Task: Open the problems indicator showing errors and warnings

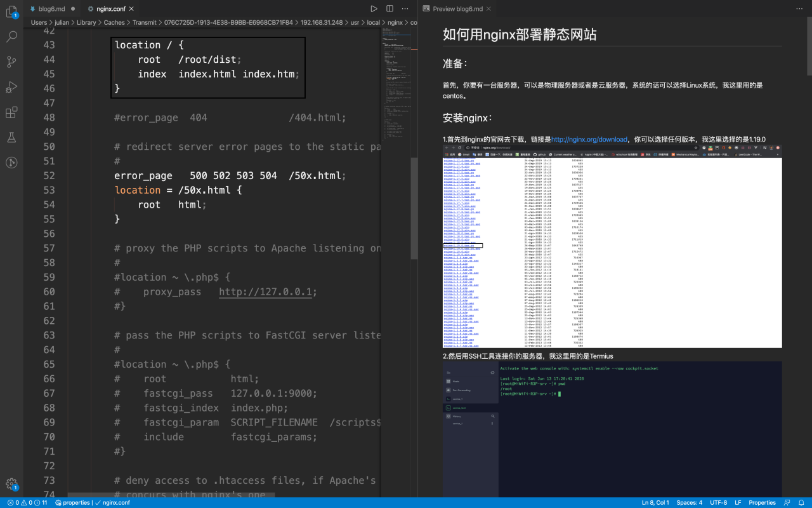Action: 27,502
